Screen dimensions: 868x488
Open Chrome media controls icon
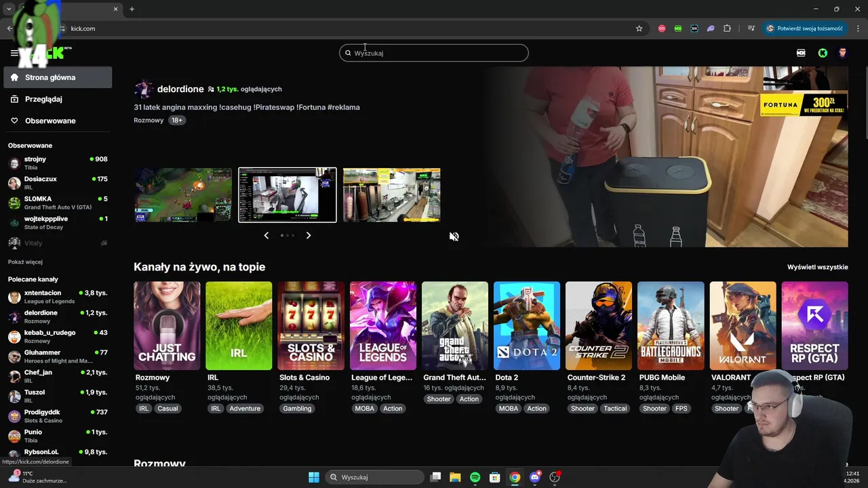click(751, 28)
